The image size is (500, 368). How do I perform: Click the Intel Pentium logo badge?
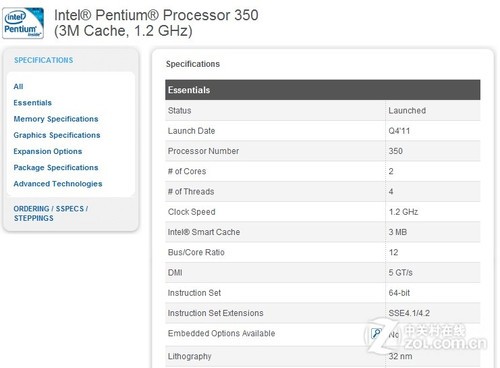[x=23, y=23]
